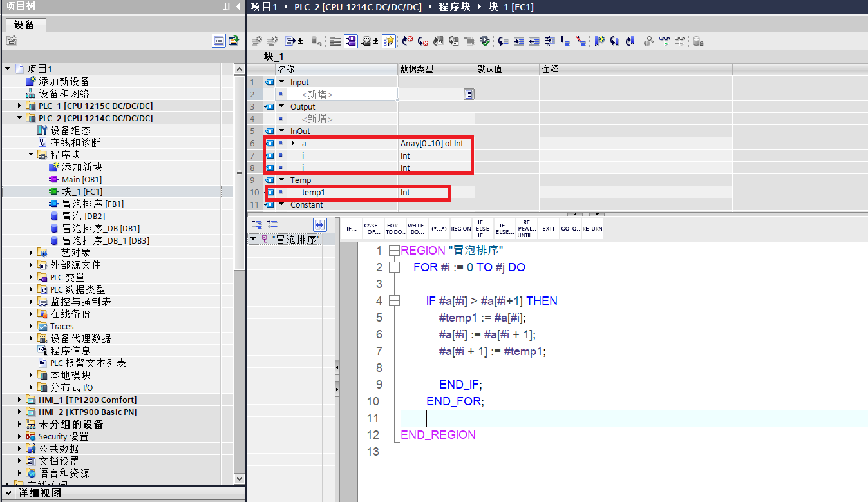The width and height of the screenshot is (868, 502).
Task: Click 程序块 in the breadcrumb path
Action: [455, 6]
